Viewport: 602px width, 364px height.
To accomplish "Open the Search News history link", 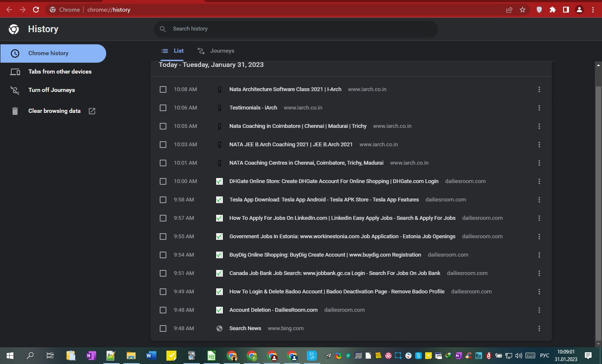I will click(x=245, y=328).
